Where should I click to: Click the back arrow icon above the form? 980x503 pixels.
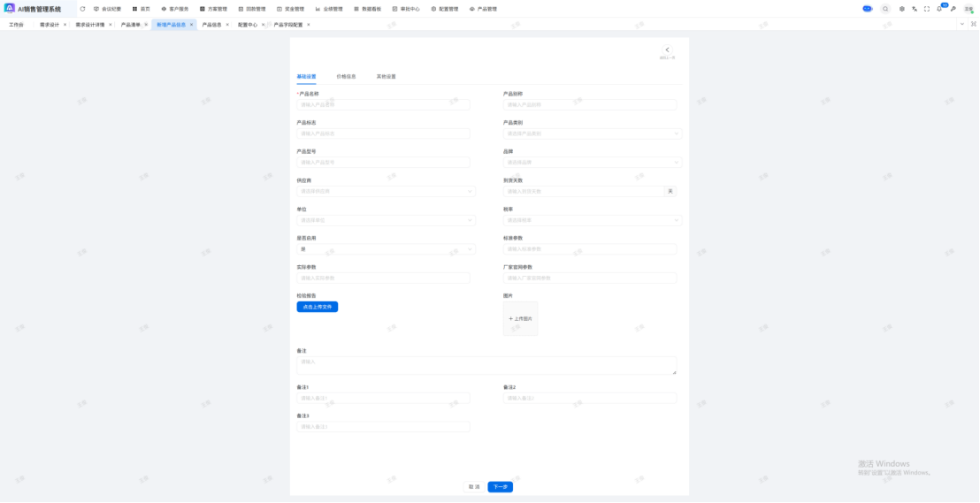(x=667, y=50)
